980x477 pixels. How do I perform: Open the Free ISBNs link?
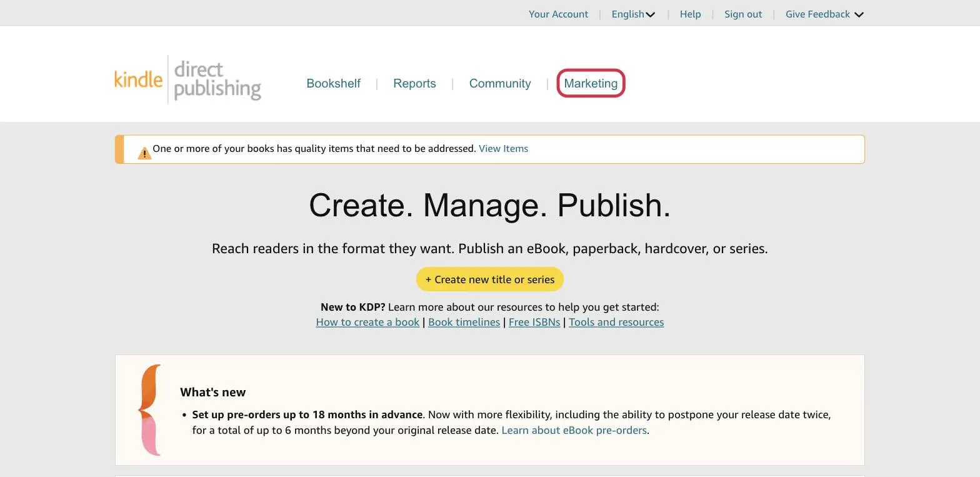pos(534,322)
